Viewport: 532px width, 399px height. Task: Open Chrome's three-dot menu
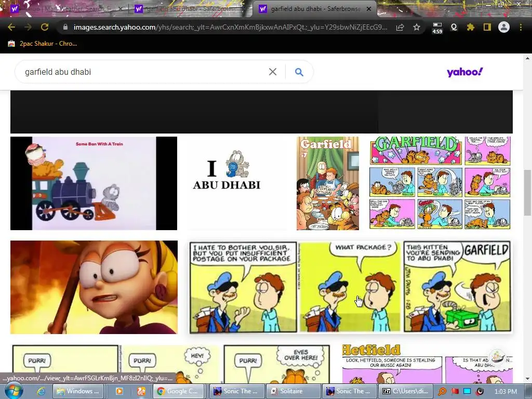(x=521, y=28)
